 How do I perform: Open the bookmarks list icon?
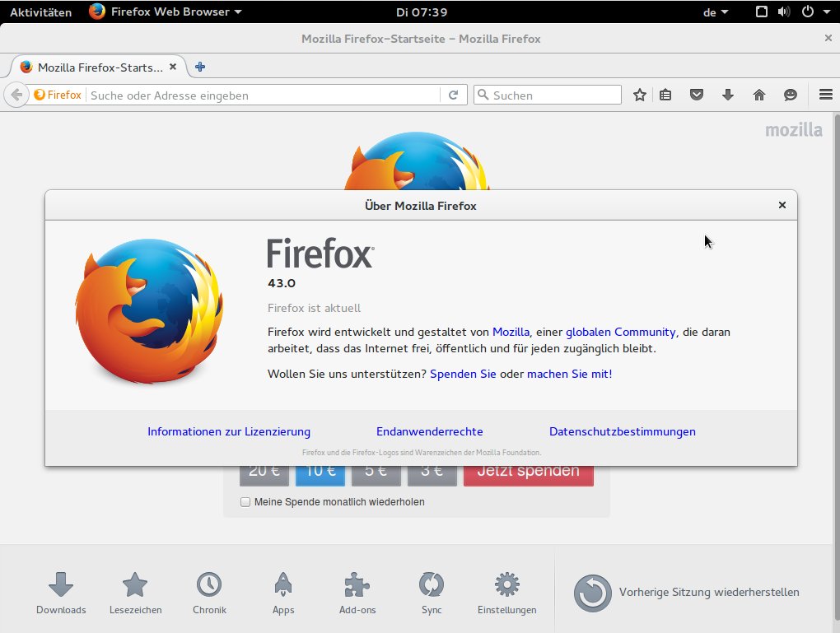tap(665, 95)
